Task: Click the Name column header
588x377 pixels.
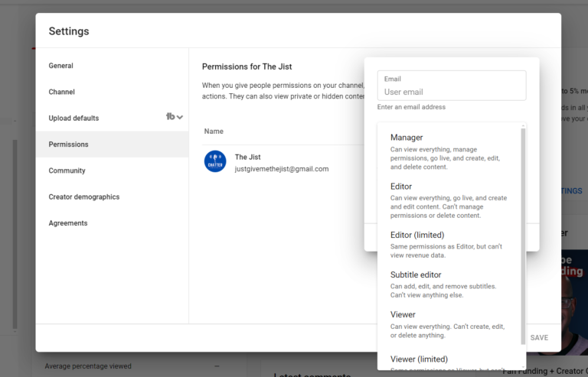Action: [x=214, y=132]
